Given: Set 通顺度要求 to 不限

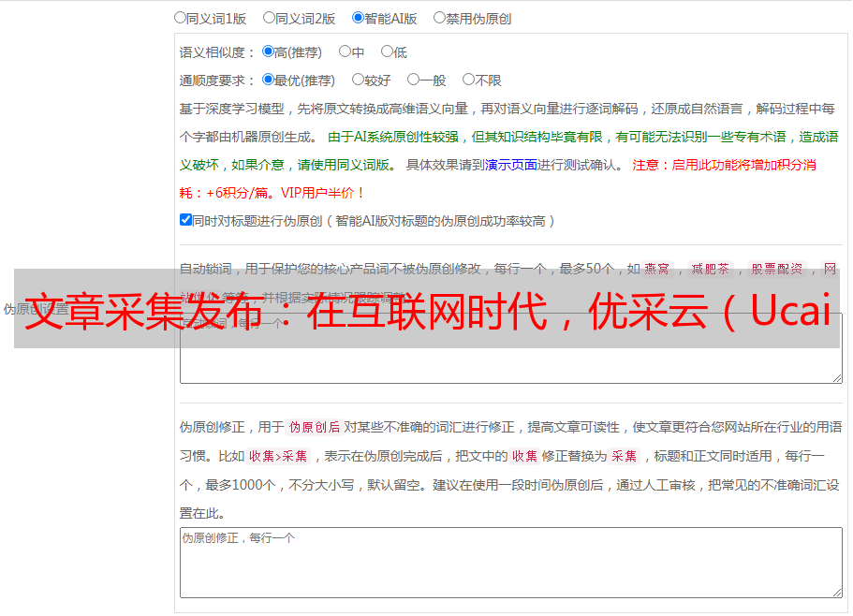Looking at the screenshot, I should click(x=468, y=80).
